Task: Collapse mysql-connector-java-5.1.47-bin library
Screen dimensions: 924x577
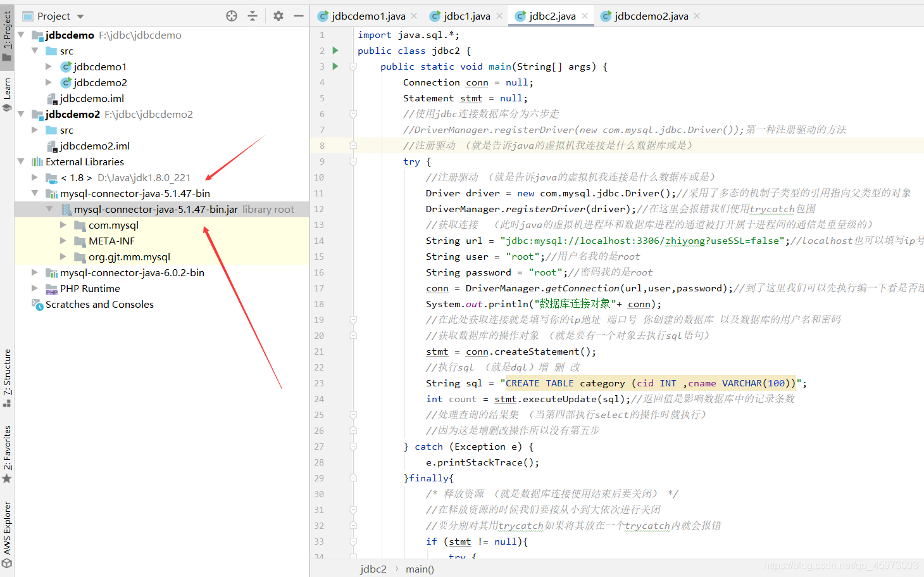Action: 35,193
